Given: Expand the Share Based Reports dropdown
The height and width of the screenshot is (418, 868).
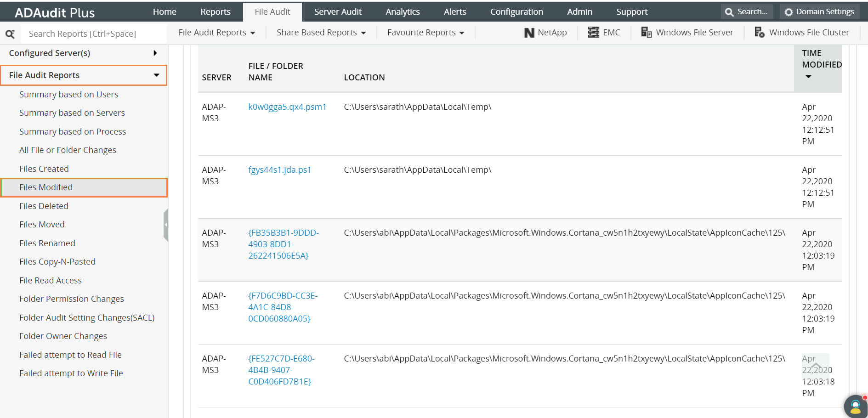Looking at the screenshot, I should click(320, 32).
